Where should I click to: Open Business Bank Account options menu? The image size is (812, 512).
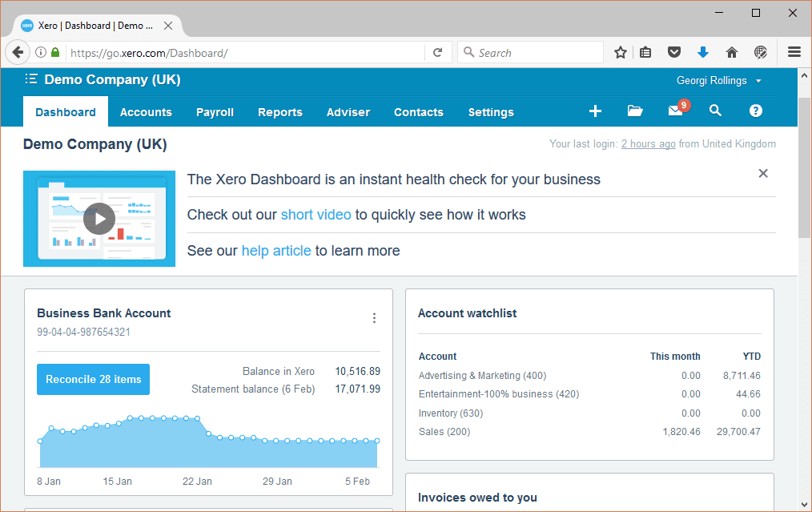point(374,318)
